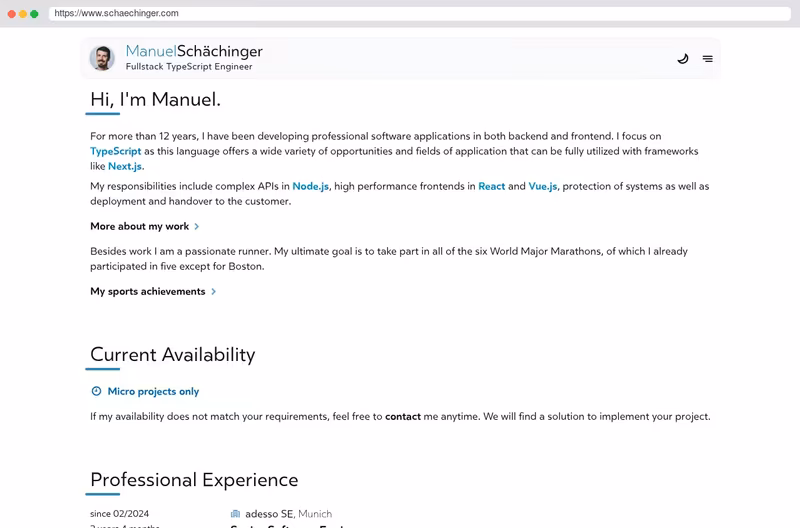Screen dimensions: 800x528
Task: Click the clock icon by Micro projects only
Action: click(x=96, y=391)
